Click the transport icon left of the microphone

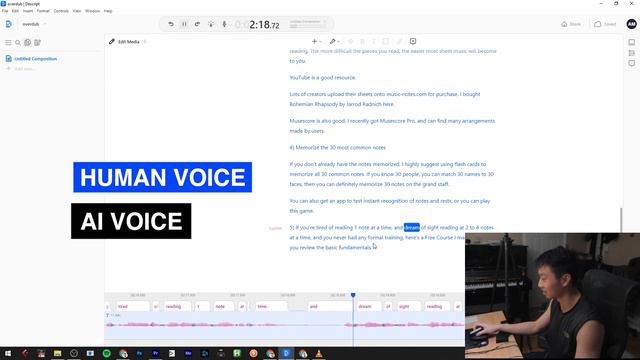coord(211,24)
